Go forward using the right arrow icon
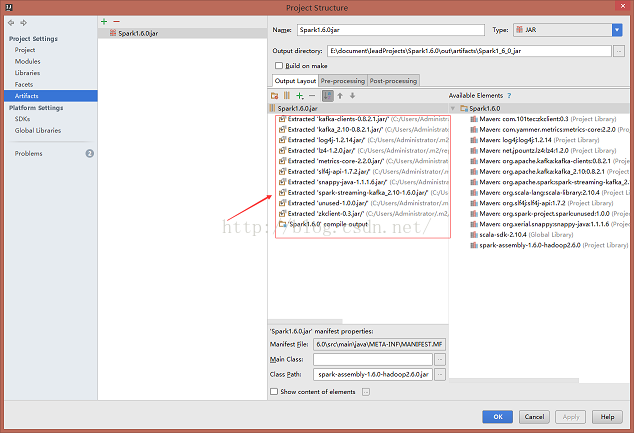634x433 pixels. point(24,23)
